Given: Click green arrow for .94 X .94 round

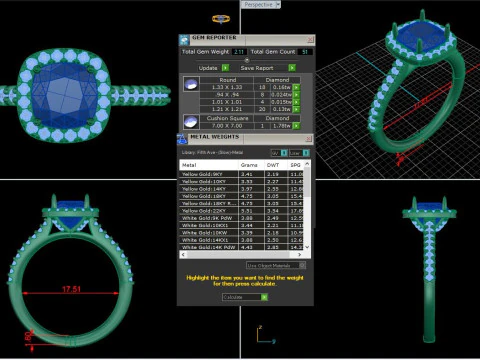Looking at the screenshot, I should [x=296, y=95].
